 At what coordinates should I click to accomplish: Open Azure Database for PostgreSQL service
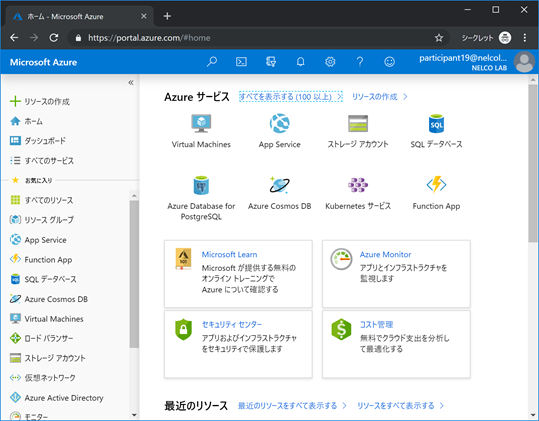pyautogui.click(x=201, y=198)
